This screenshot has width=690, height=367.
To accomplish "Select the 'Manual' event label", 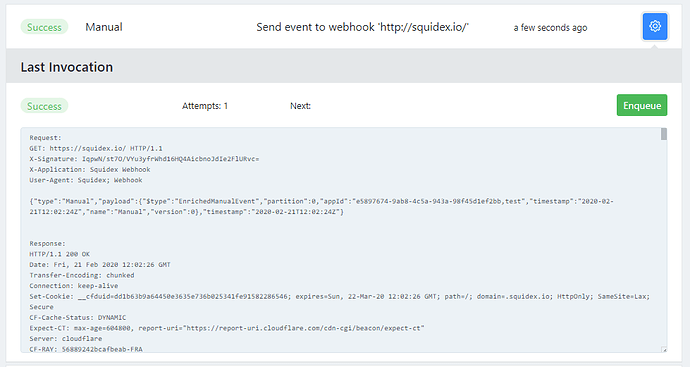I will pos(104,27).
